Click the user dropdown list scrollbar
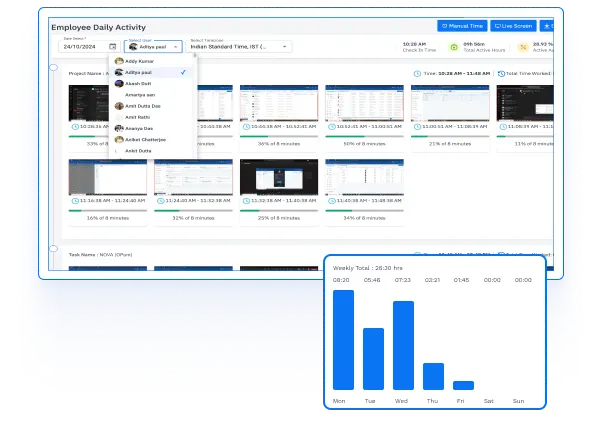Viewport: 602px width, 438px height. click(195, 55)
